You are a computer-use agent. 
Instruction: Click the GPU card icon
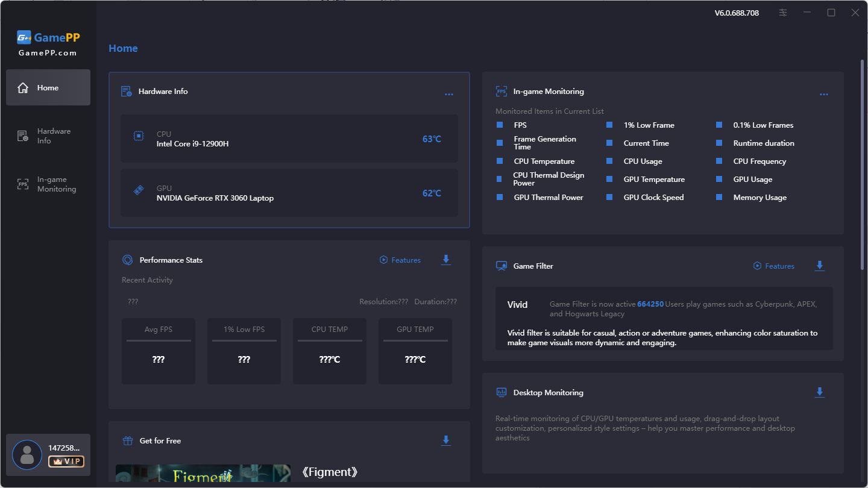pyautogui.click(x=139, y=190)
